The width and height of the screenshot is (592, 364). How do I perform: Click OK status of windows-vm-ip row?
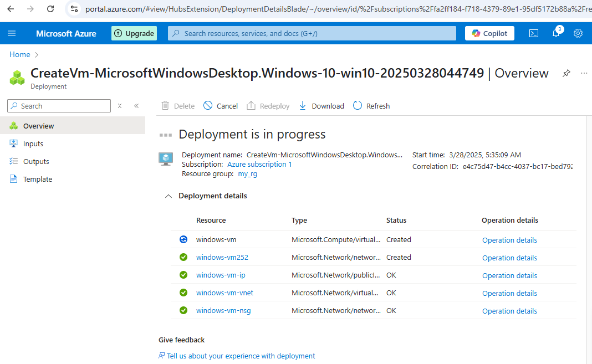(x=391, y=275)
